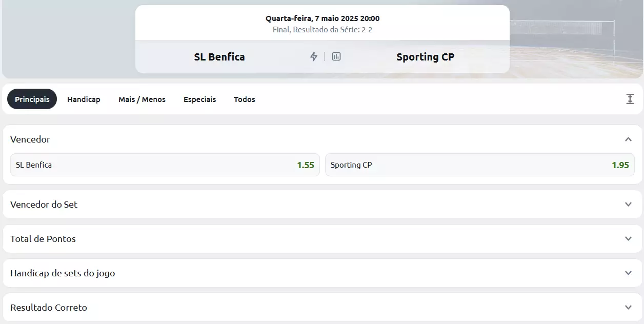
Task: Expand the Resultado Correto market
Action: pyautogui.click(x=628, y=307)
